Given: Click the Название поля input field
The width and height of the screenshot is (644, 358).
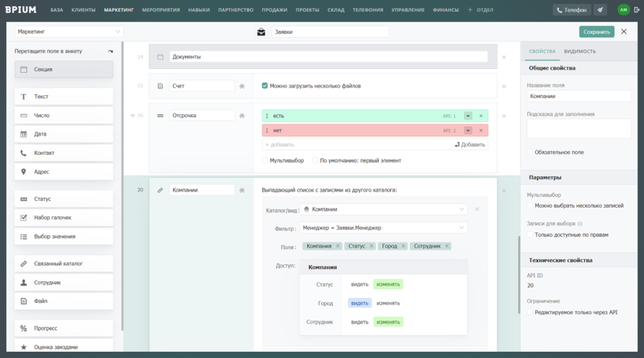Looking at the screenshot, I should pyautogui.click(x=579, y=97).
